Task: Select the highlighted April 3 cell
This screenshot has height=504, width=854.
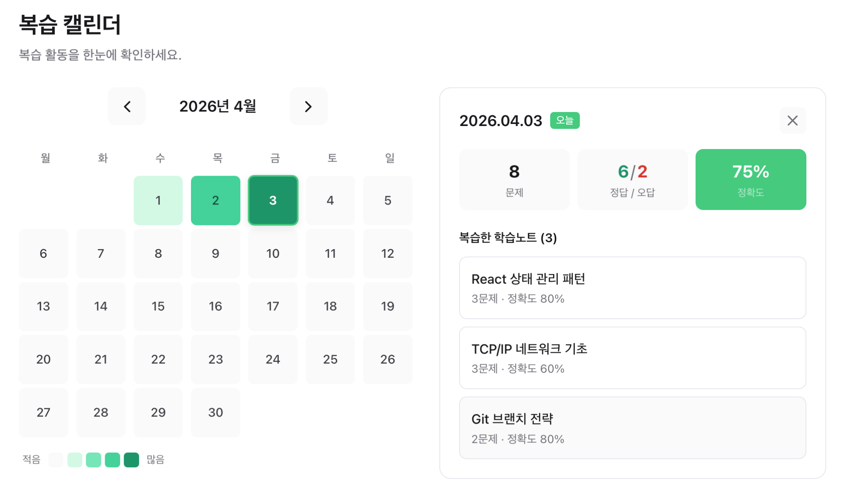Action: coord(273,200)
